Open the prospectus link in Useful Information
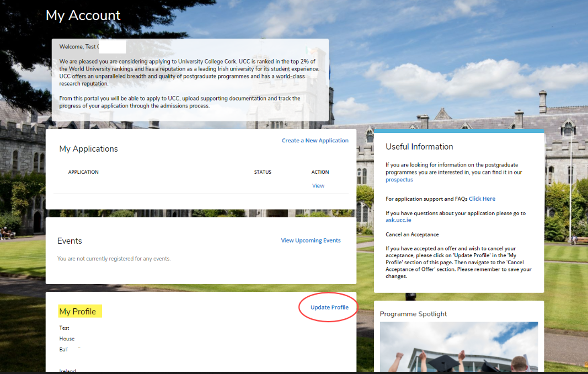 click(x=399, y=180)
